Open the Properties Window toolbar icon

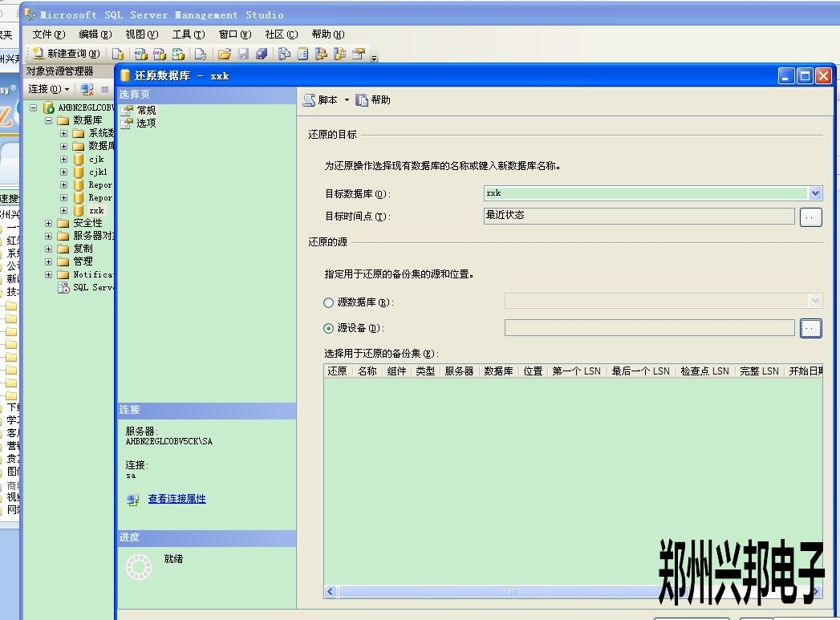359,54
